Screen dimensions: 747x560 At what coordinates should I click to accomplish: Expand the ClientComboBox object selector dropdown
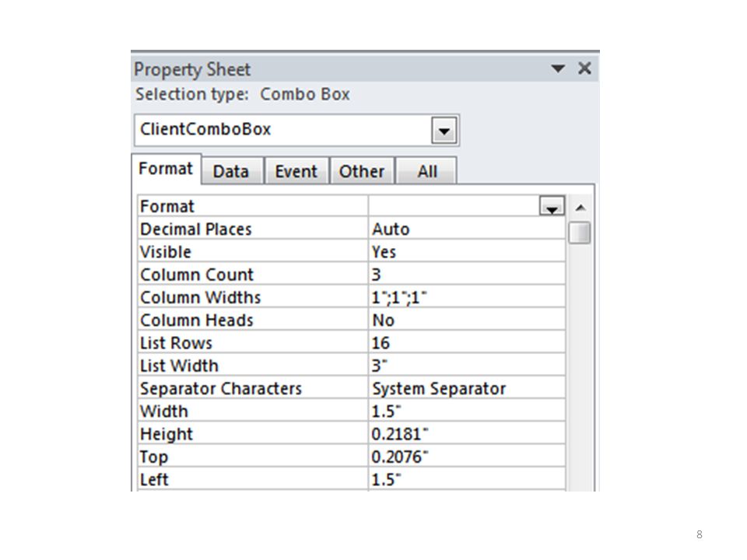tap(444, 131)
